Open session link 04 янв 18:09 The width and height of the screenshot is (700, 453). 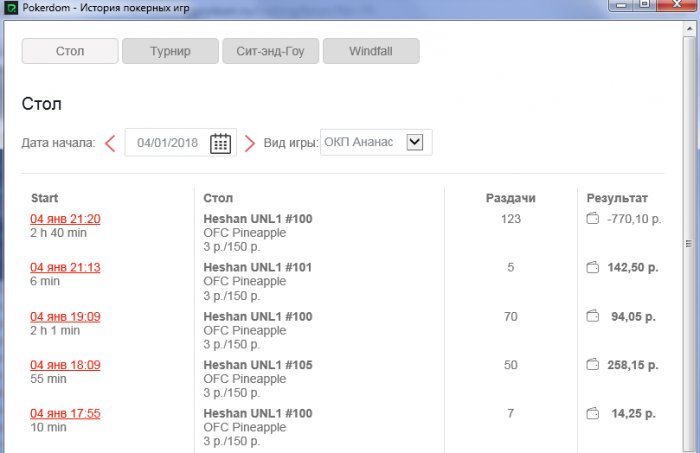(x=65, y=365)
